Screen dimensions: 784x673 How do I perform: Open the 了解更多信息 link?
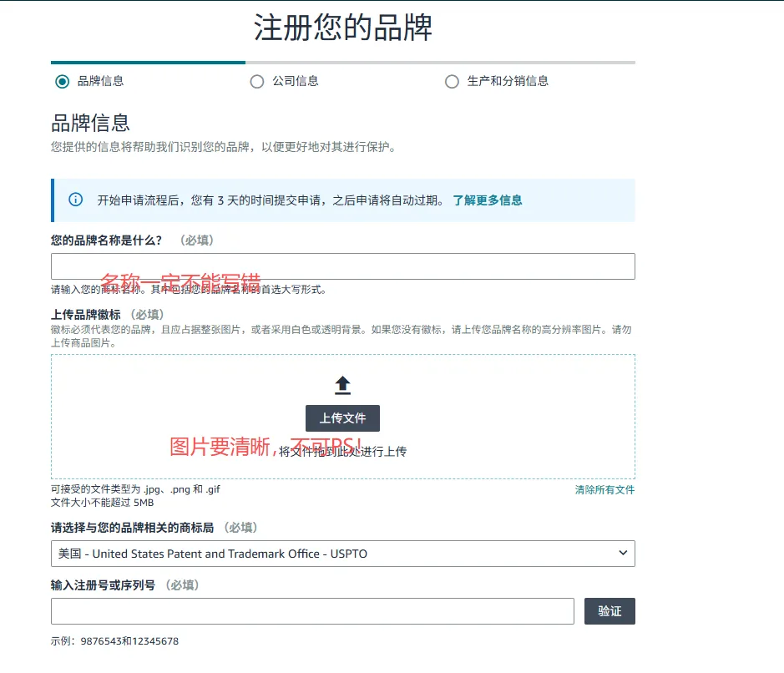pos(487,200)
